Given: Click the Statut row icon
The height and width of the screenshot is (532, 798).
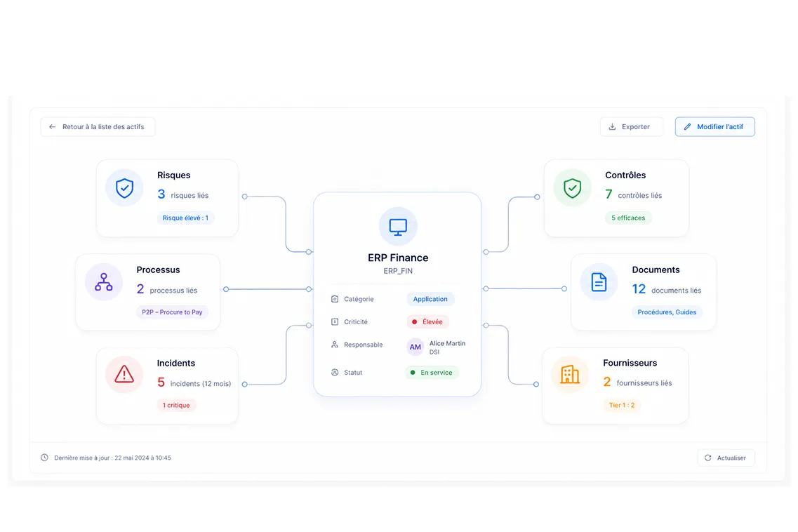Looking at the screenshot, I should click(335, 372).
